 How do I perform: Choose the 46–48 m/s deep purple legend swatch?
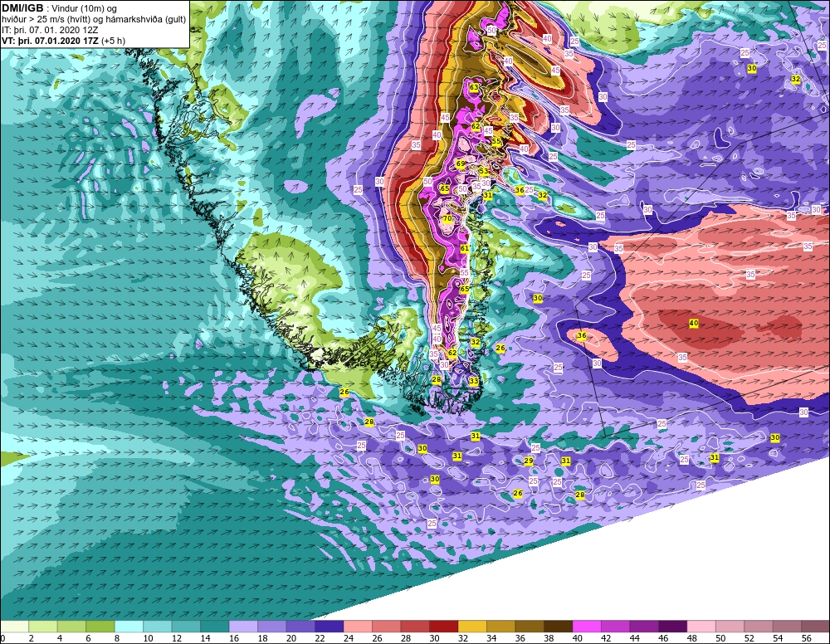672,627
